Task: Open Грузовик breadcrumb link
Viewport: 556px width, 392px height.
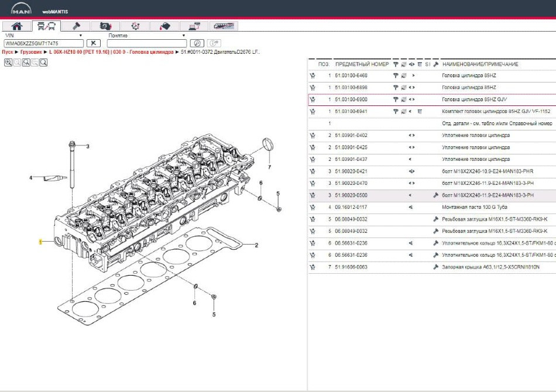Action: pyautogui.click(x=31, y=52)
